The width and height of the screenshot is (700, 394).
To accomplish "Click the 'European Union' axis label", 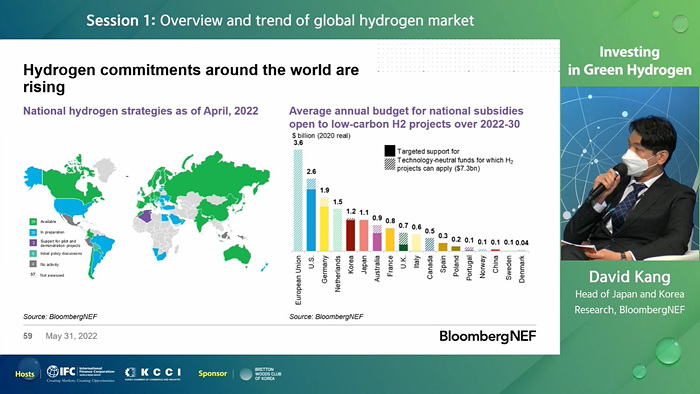I will tap(298, 280).
